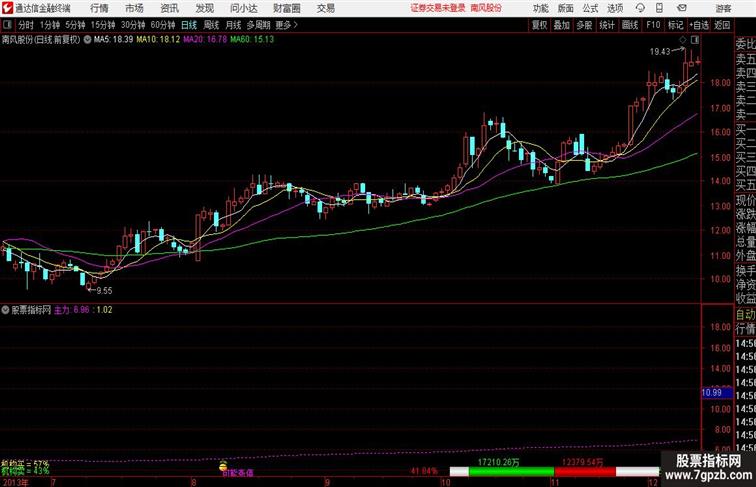Viewport: 756px width, 487px height.
Task: Open the 多周期 multi-period tab
Action: pos(258,25)
